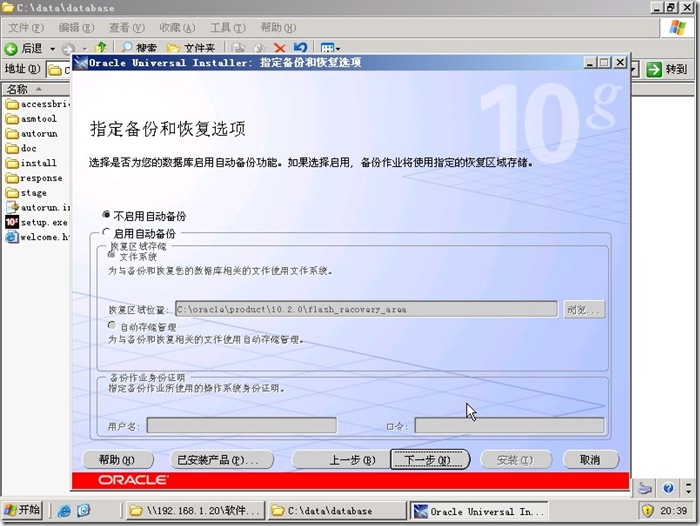Click the icon left of blue help icon
Screen dimensions: 700x526
pos(644,488)
